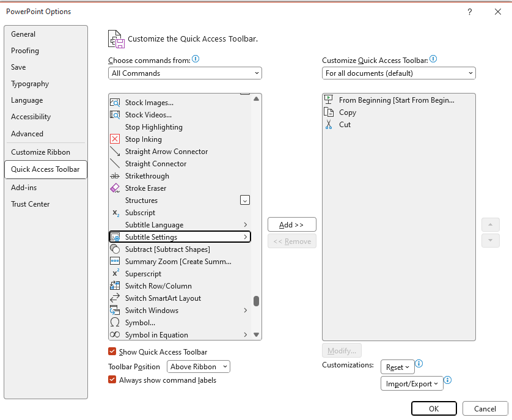Image resolution: width=512 pixels, height=420 pixels.
Task: Open the Add-ins section
Action: [46, 188]
